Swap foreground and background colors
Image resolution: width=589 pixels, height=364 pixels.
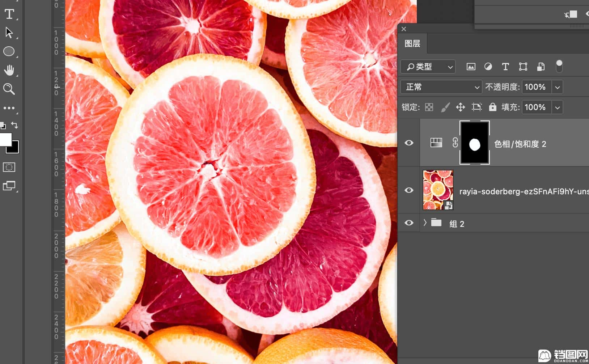click(x=14, y=125)
